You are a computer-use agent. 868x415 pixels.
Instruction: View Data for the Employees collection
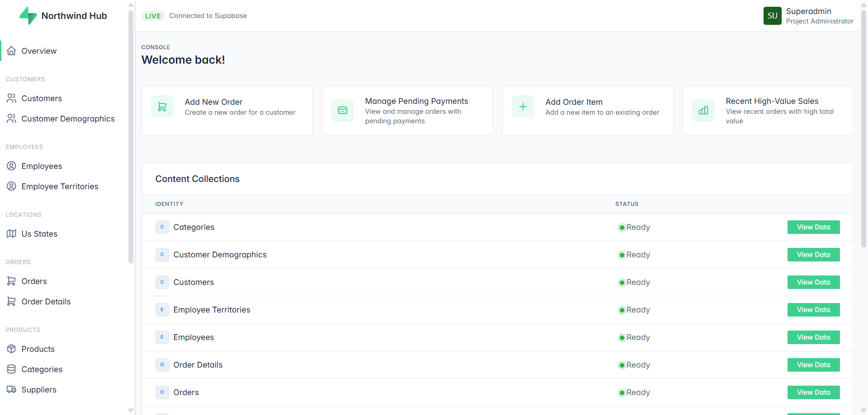(813, 337)
